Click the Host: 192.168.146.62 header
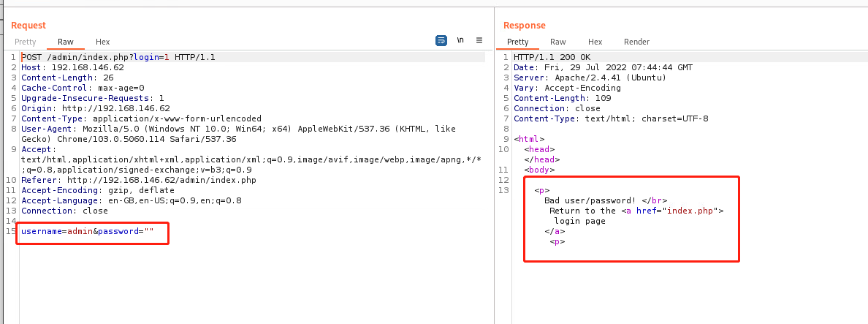868x324 pixels. point(72,67)
